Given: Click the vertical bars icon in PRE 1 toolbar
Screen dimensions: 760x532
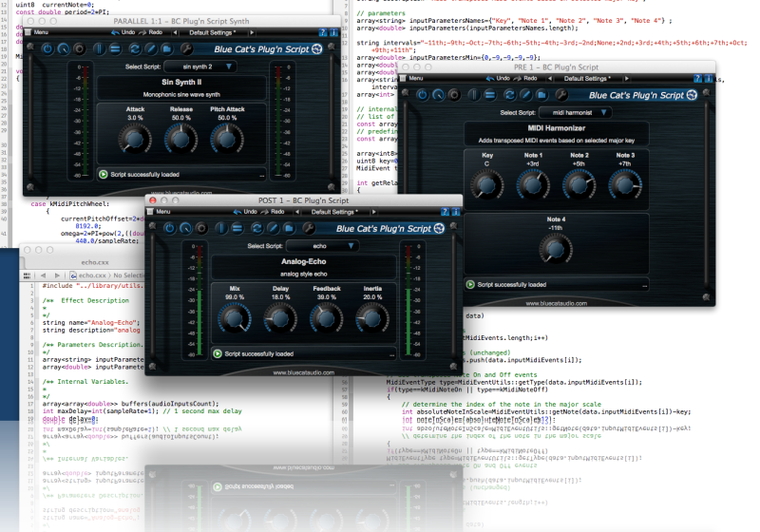Looking at the screenshot, I should point(474,95).
